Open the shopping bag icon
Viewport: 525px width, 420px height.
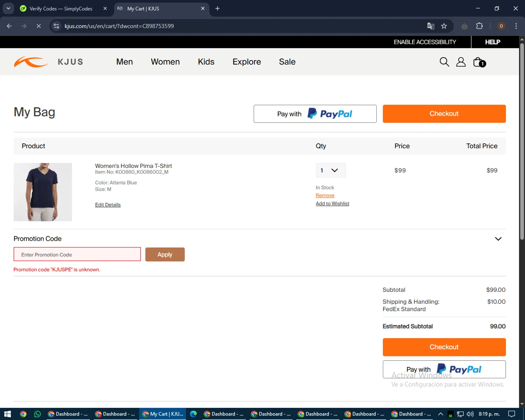pos(479,62)
